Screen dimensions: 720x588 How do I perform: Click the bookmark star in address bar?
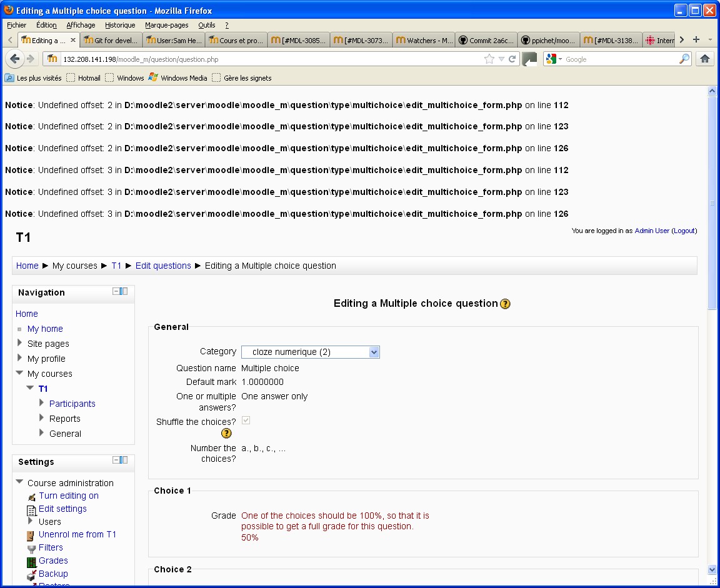[489, 59]
